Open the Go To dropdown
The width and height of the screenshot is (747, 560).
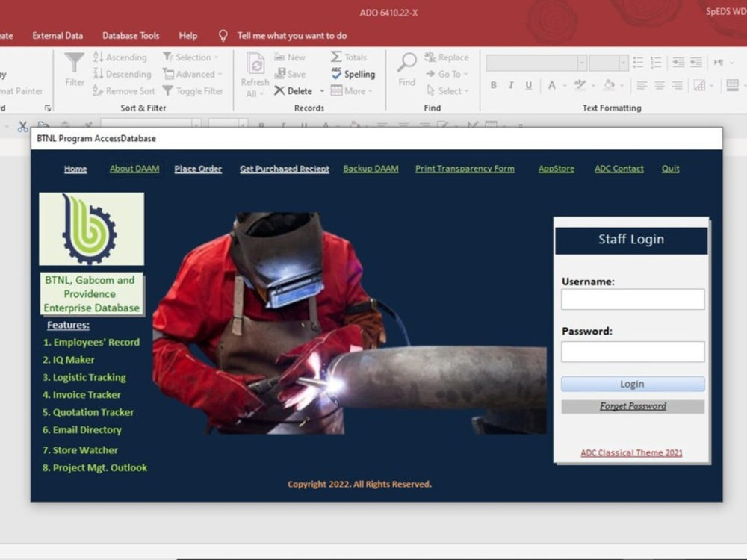447,74
